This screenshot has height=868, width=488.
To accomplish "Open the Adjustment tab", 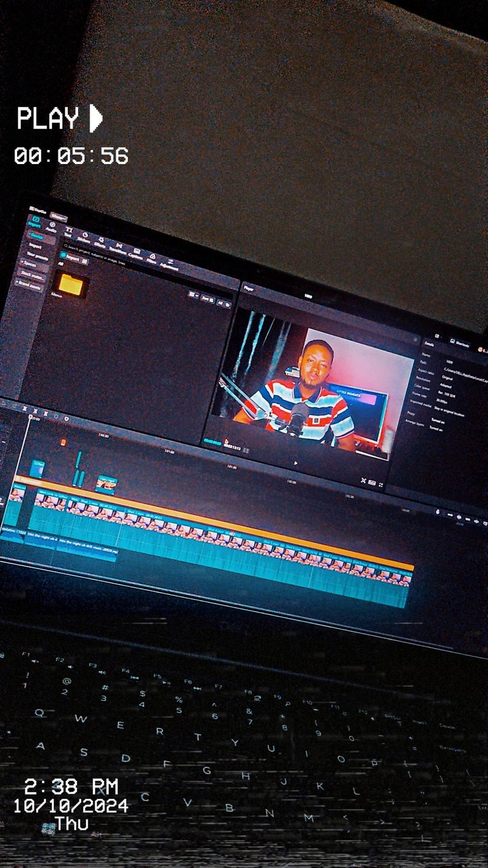I will point(170,263).
